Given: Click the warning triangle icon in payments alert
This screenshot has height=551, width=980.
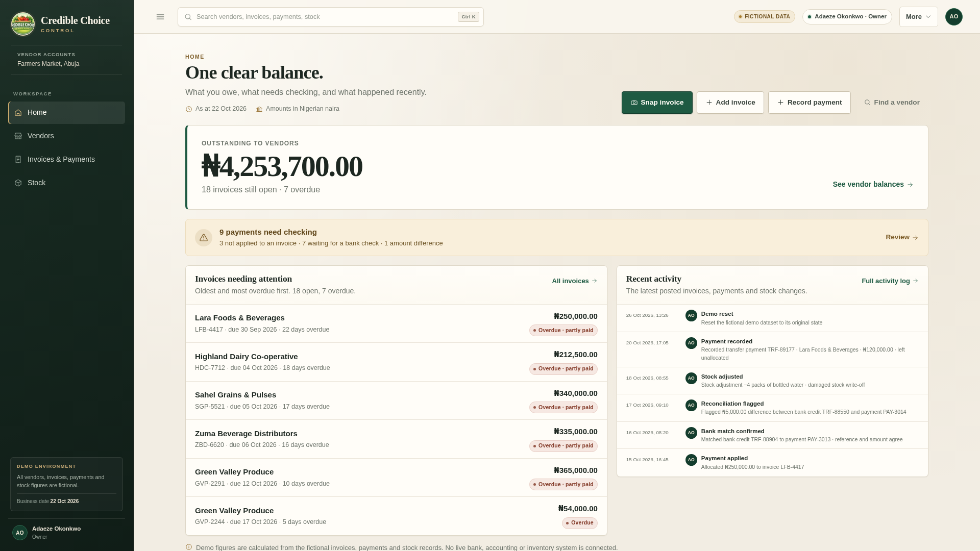Looking at the screenshot, I should click(204, 238).
